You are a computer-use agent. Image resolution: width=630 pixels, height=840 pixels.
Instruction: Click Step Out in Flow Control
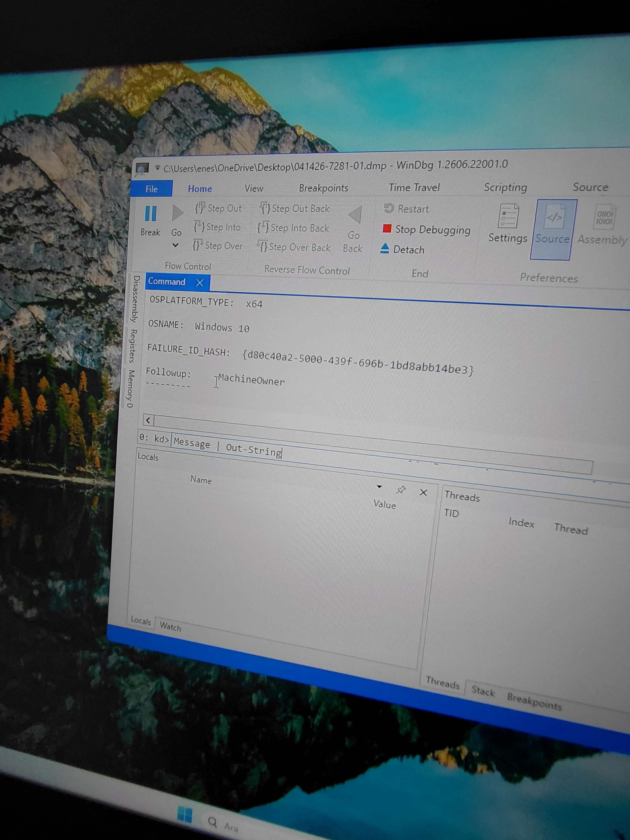(x=218, y=208)
